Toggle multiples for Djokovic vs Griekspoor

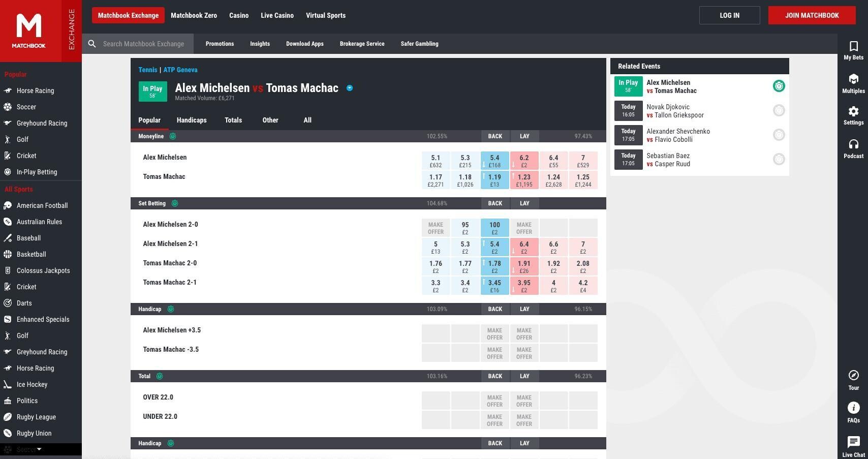(779, 110)
